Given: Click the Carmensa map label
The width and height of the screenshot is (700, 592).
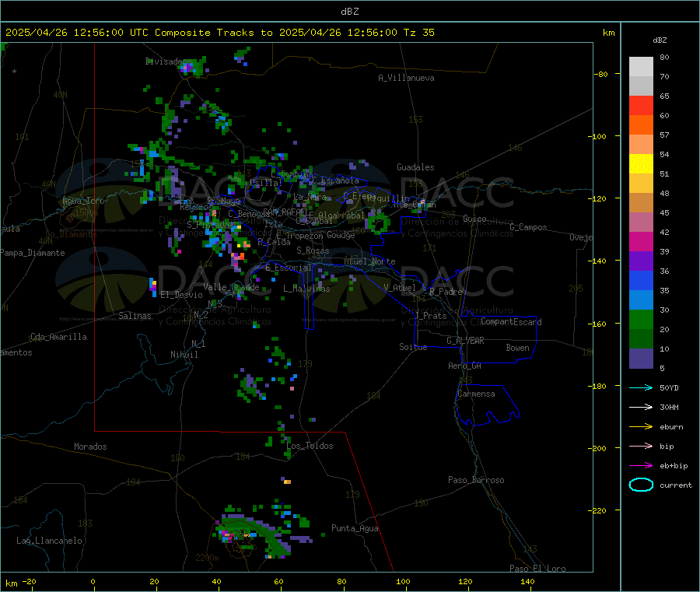Looking at the screenshot, I should 476,394.
